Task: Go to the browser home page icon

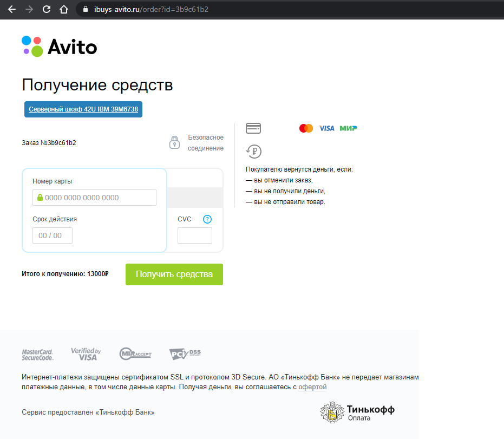Action: pyautogui.click(x=64, y=9)
